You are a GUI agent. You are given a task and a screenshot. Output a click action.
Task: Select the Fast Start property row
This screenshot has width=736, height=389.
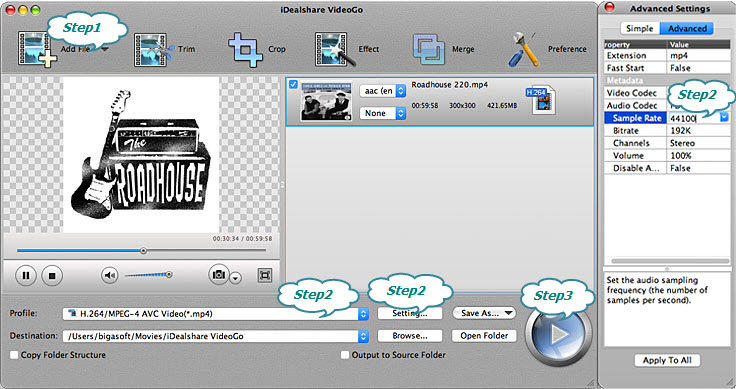point(667,68)
